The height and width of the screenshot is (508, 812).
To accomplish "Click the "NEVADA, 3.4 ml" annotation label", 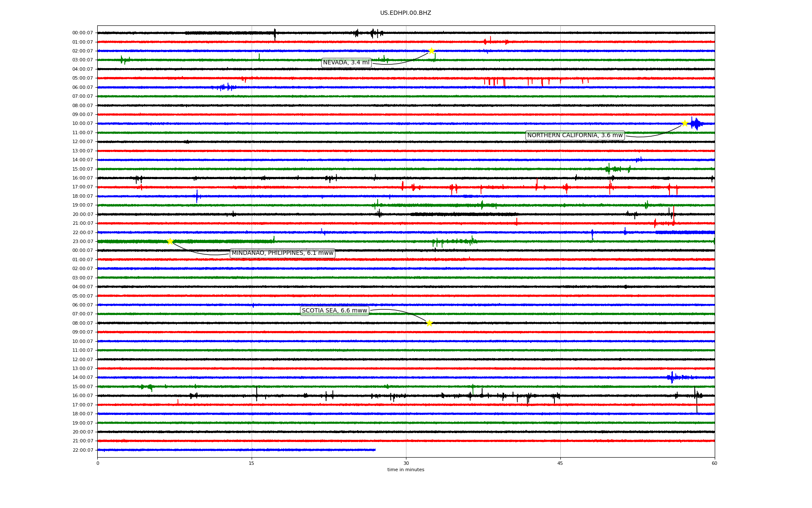I will pos(346,63).
